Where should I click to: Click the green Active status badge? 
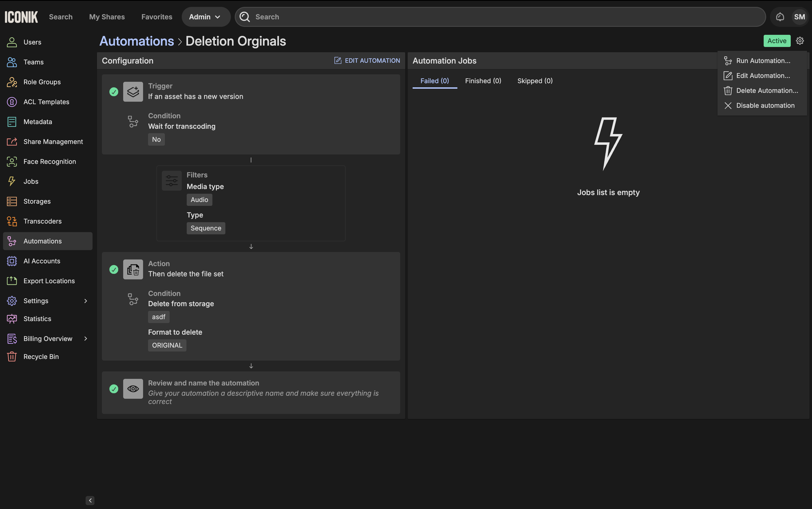(776, 41)
